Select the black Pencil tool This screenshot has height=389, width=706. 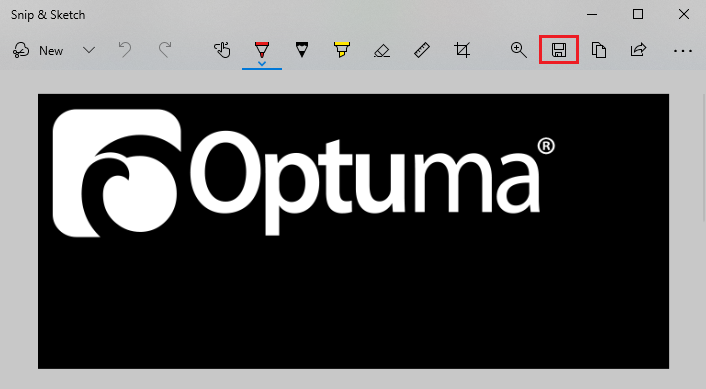point(302,50)
